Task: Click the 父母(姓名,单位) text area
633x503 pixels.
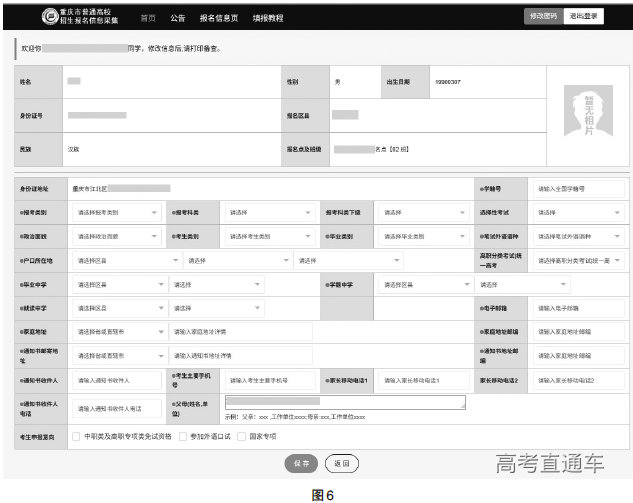Action: tap(345, 402)
